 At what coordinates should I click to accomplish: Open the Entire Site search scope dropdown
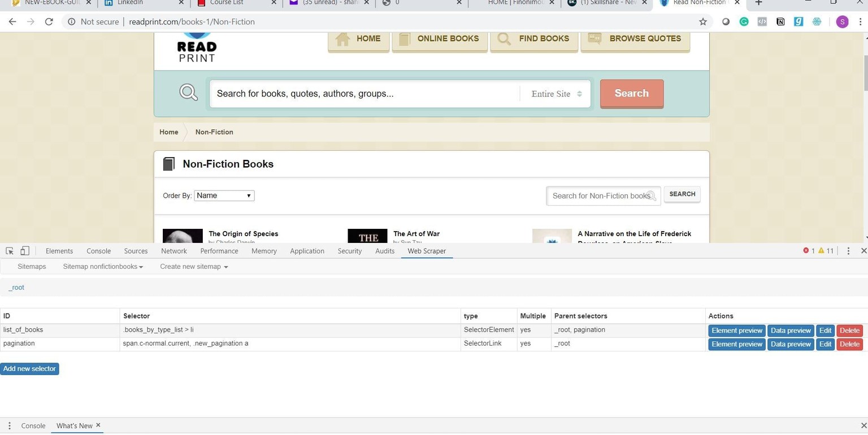pyautogui.click(x=556, y=94)
